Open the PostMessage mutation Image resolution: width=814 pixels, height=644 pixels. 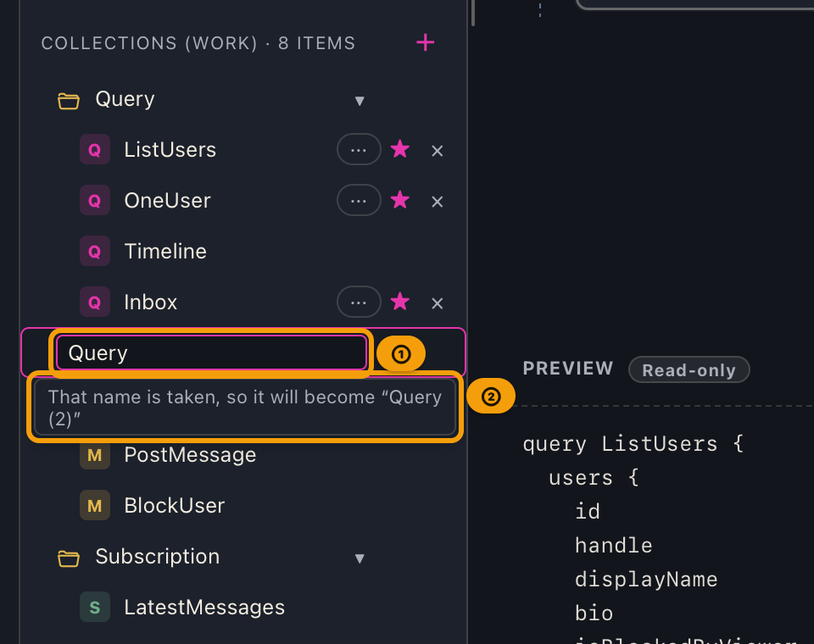(x=190, y=455)
